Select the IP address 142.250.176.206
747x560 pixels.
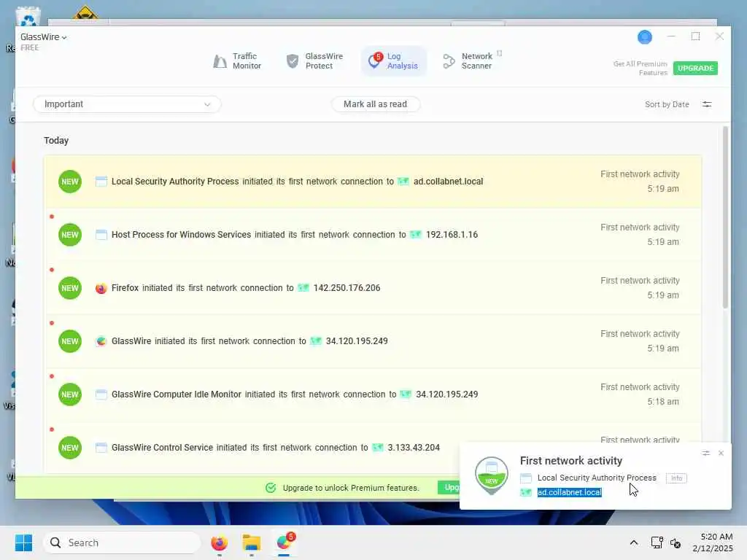point(347,288)
